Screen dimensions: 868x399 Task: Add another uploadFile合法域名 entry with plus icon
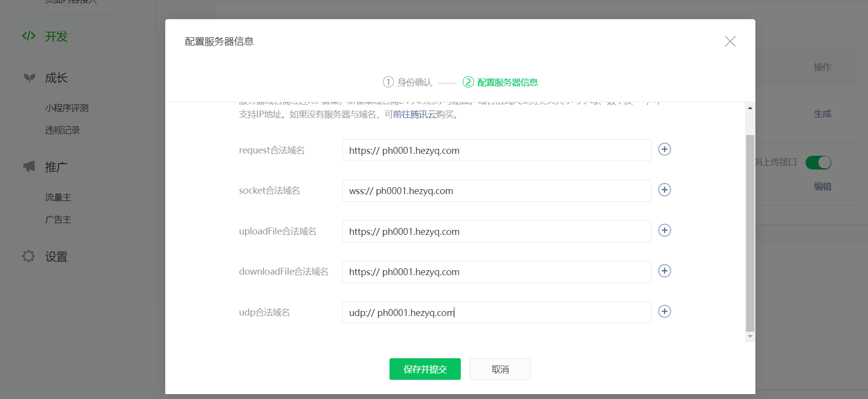[x=664, y=230]
